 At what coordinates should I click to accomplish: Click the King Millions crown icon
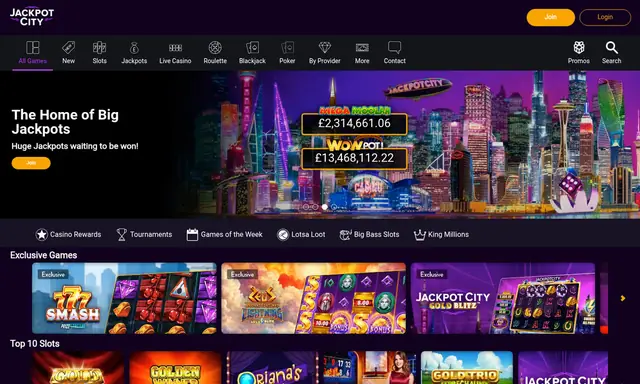[420, 235]
